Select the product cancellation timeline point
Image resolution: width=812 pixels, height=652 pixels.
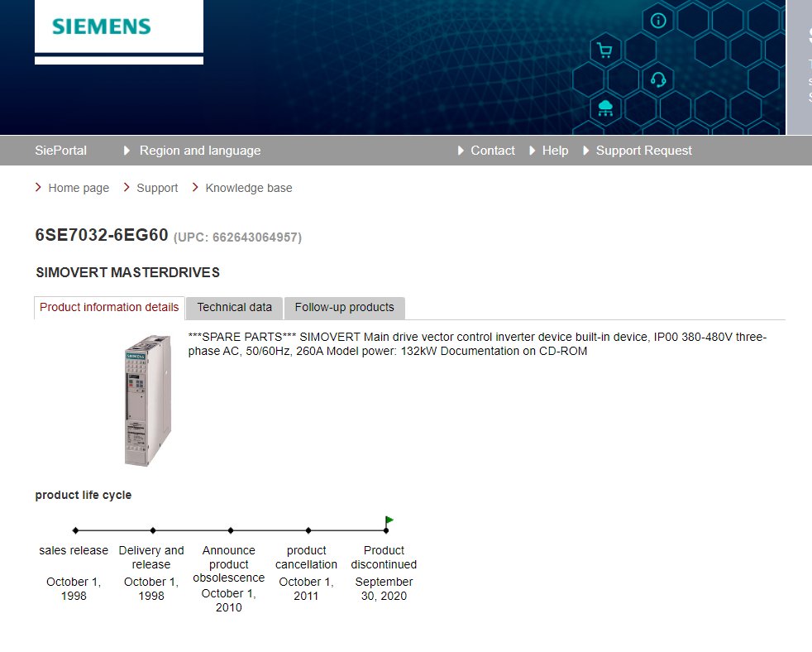point(308,530)
